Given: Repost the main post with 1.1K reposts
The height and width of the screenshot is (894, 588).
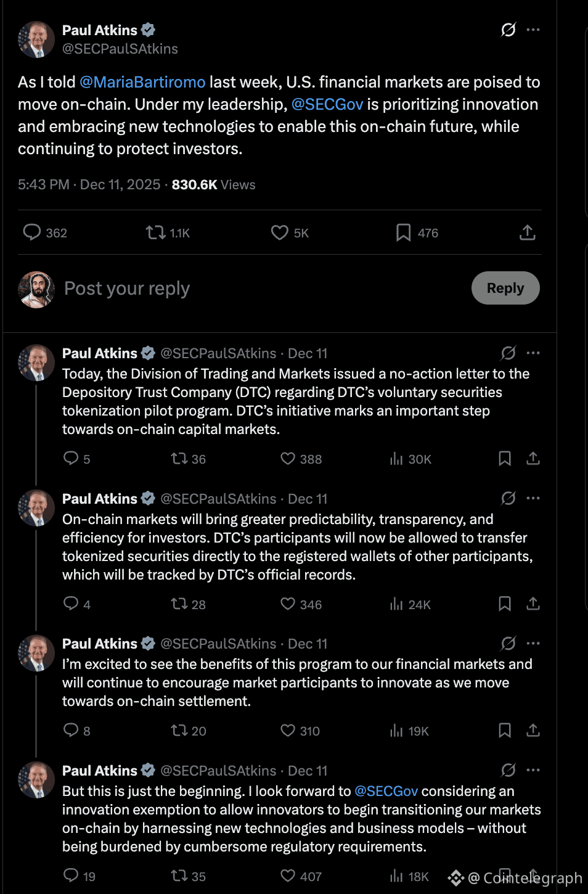Looking at the screenshot, I should (155, 232).
